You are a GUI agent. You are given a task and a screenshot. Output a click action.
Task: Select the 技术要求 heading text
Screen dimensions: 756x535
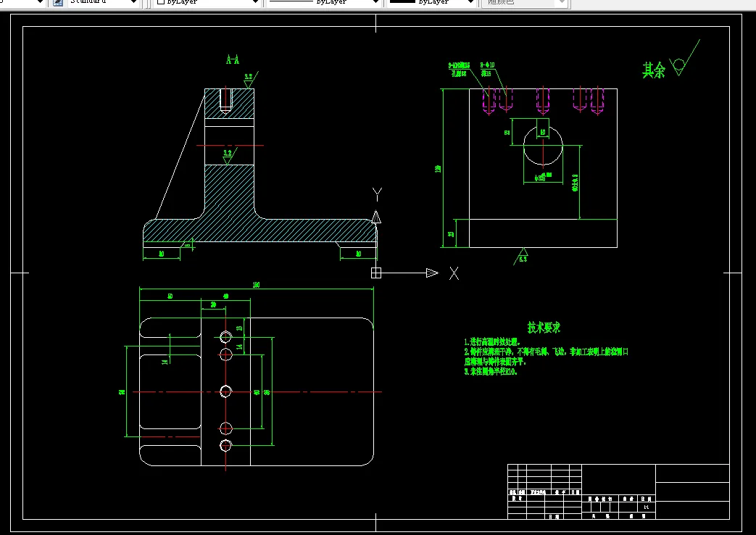[544, 328]
